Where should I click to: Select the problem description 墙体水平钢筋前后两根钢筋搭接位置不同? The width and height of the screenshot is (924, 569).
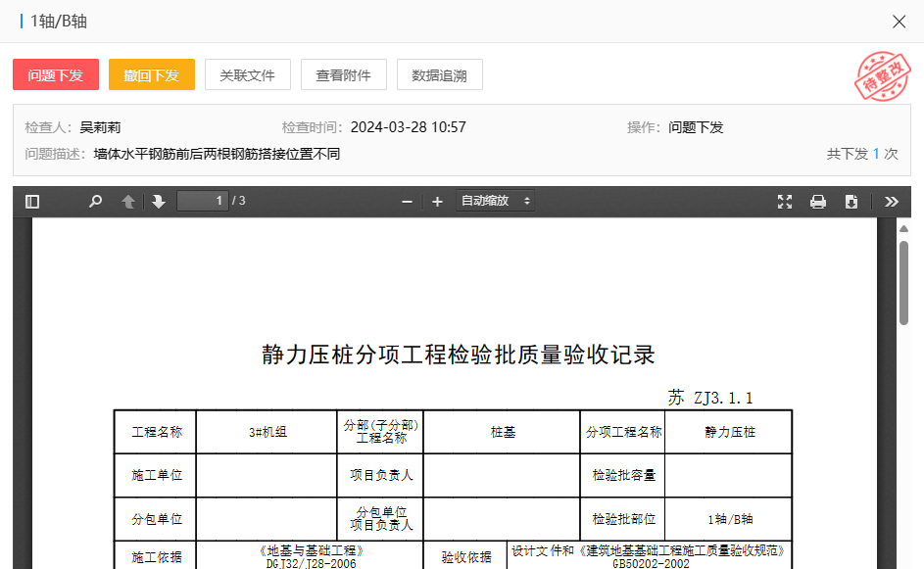[x=217, y=154]
